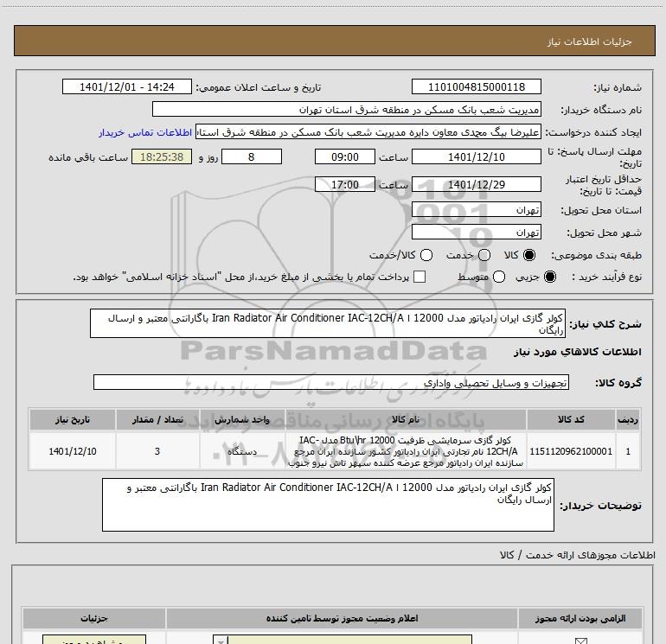Click the delivery city field تهران
Viewport: 666px width, 644px height.
click(x=476, y=232)
